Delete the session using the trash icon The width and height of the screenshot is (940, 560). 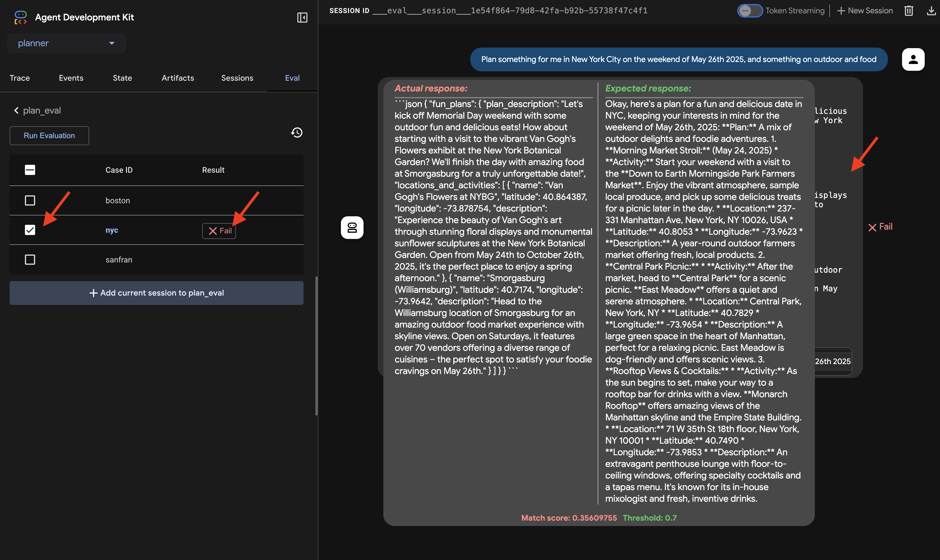908,10
